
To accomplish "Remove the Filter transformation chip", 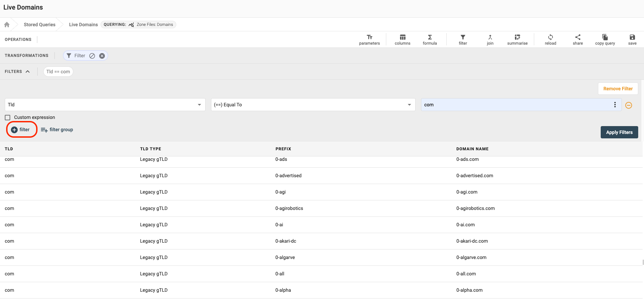I will click(x=102, y=56).
